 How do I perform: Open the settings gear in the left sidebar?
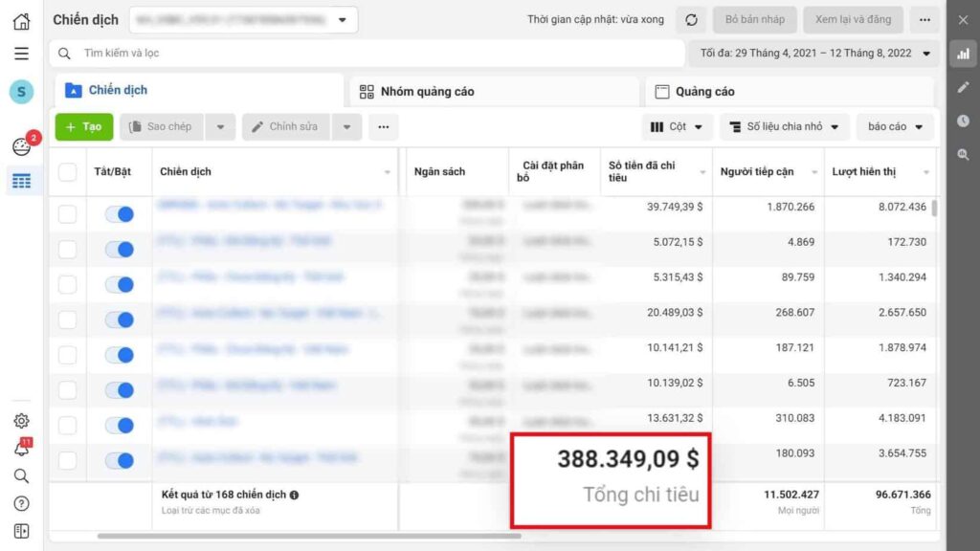pyautogui.click(x=20, y=421)
